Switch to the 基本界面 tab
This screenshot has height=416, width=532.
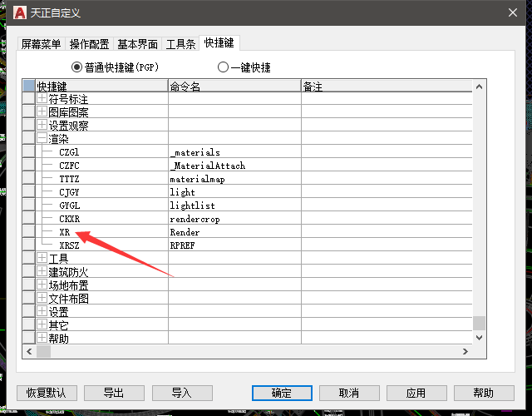(x=138, y=43)
